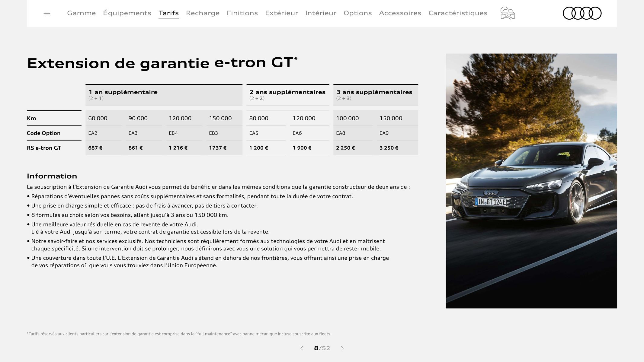Navigate to next page arrow
644x362 pixels.
point(343,348)
